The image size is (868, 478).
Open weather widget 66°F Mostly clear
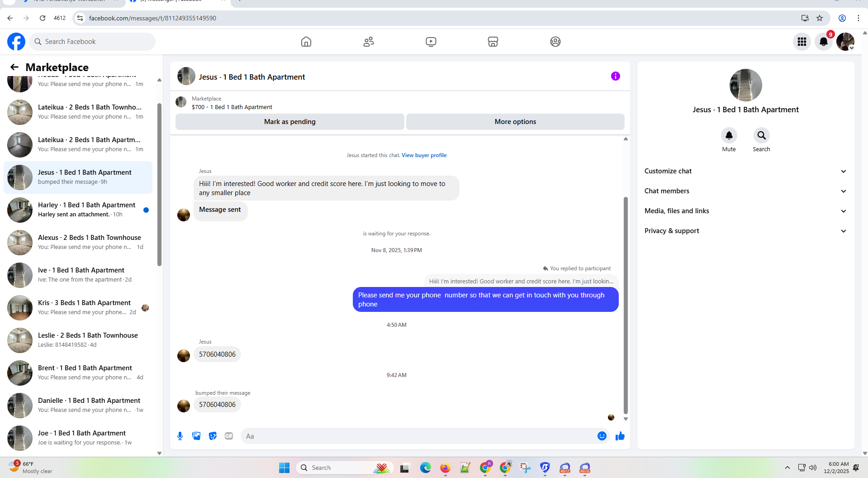tap(31, 467)
